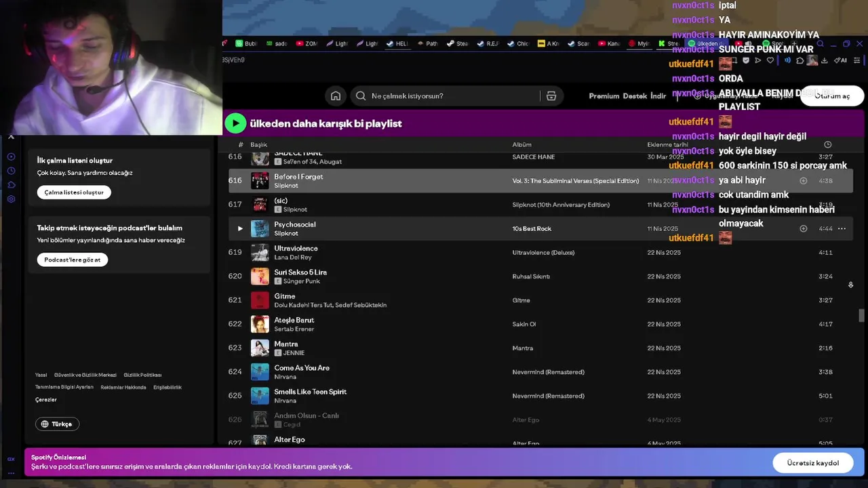Image resolution: width=868 pixels, height=488 pixels.
Task: Open artist link 'JENNIE'
Action: tap(294, 353)
